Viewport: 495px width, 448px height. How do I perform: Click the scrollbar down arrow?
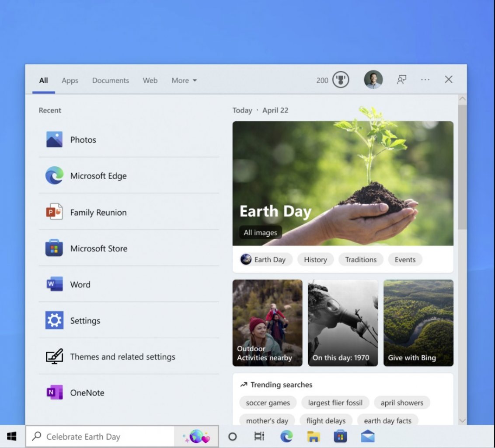(x=462, y=420)
